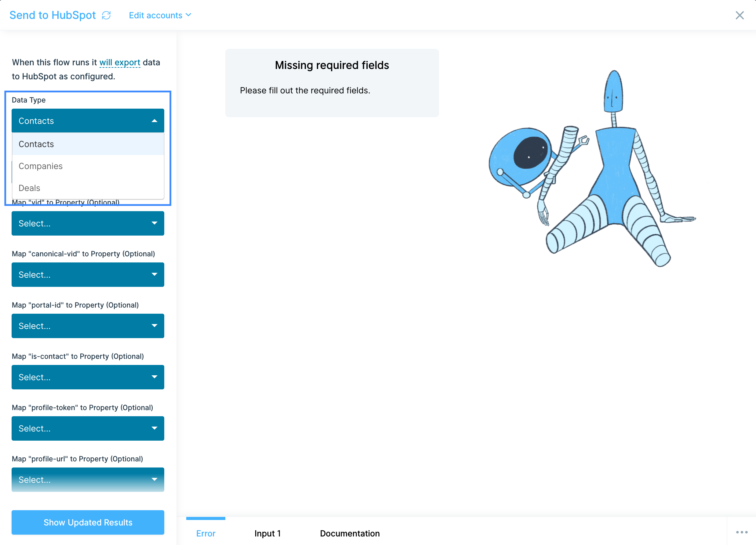Choose Companies from the Data Type list
Screen dimensions: 756x545
[x=88, y=166]
